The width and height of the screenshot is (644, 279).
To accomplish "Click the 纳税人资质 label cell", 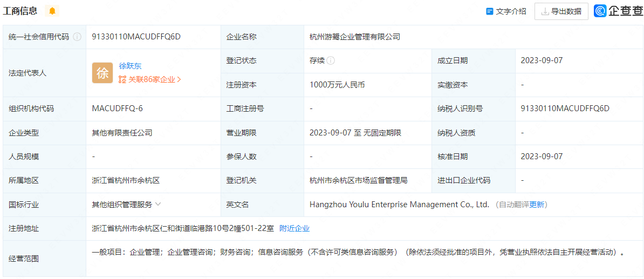I will click(x=474, y=133).
